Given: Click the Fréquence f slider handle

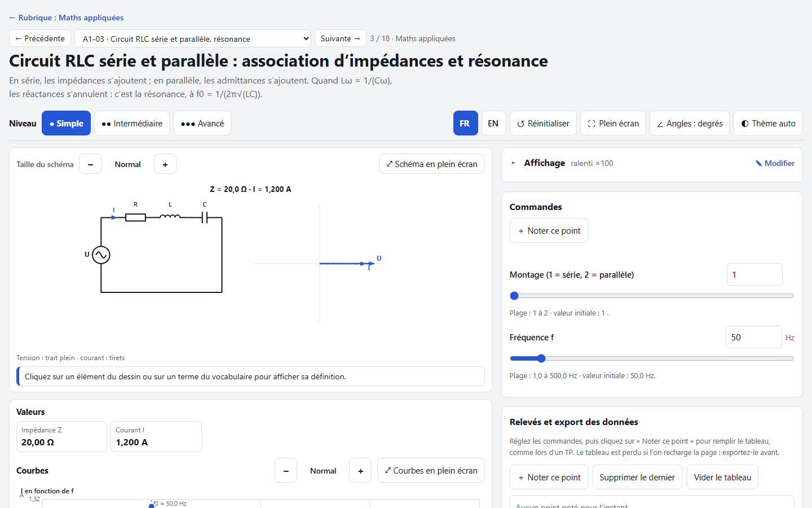Looking at the screenshot, I should 541,358.
